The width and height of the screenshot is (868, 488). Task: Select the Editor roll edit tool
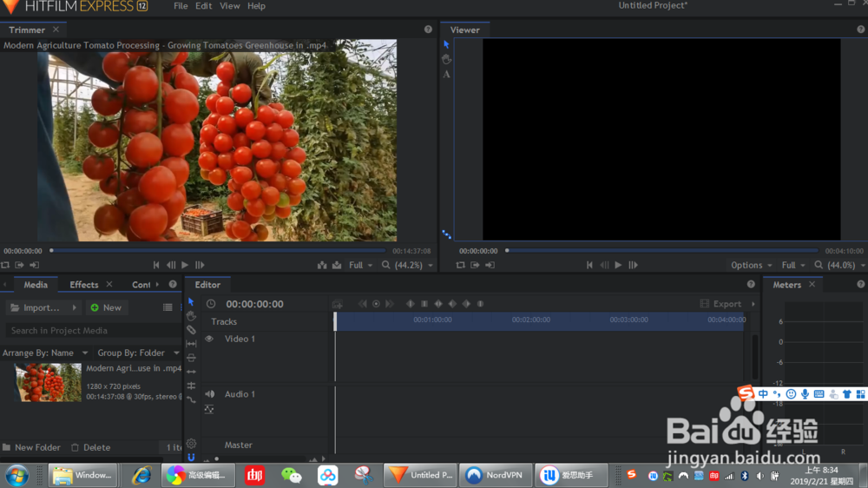pyautogui.click(x=191, y=386)
